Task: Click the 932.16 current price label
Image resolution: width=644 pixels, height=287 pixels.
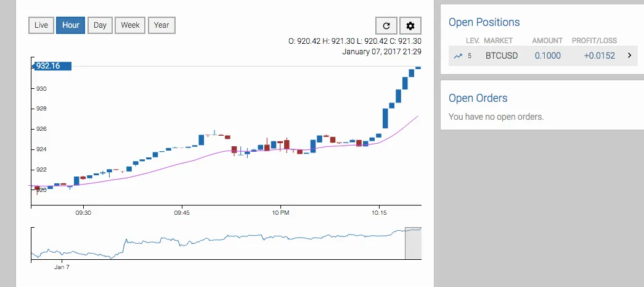Action: (x=51, y=66)
